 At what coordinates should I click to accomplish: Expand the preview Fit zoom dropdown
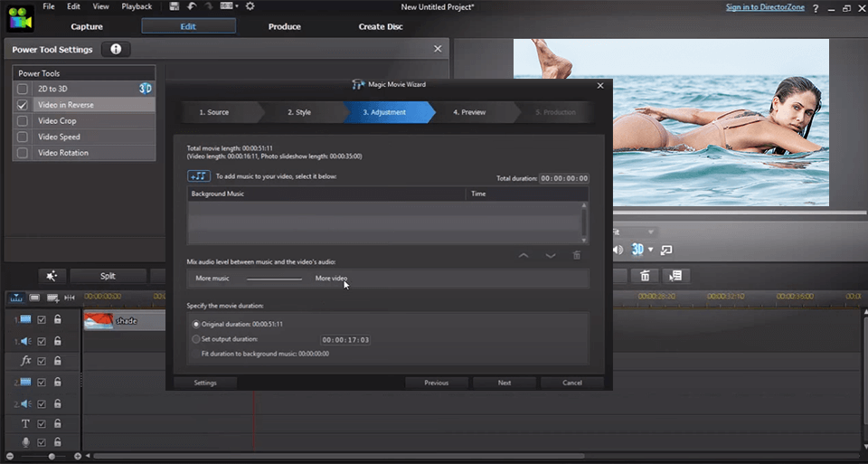point(649,232)
